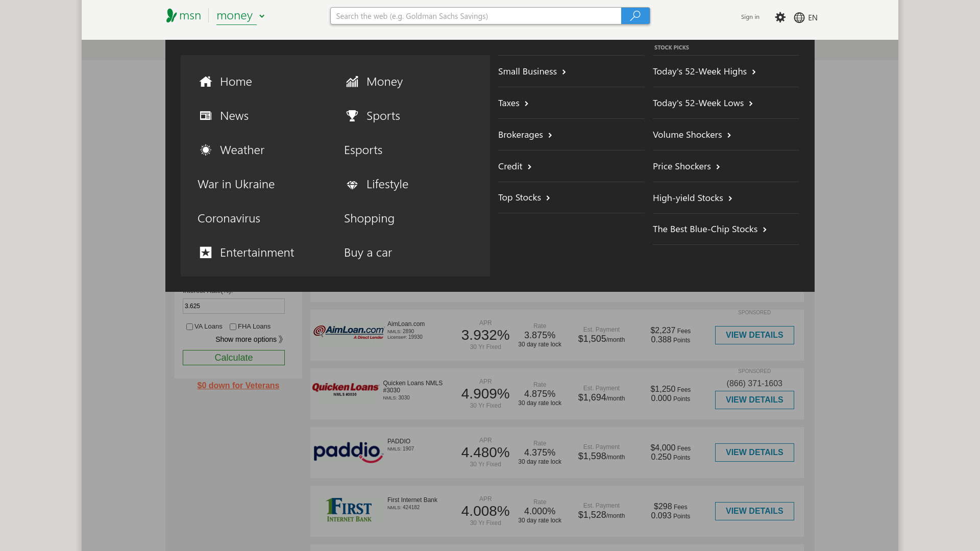Expand Brokerages chevron

click(550, 135)
